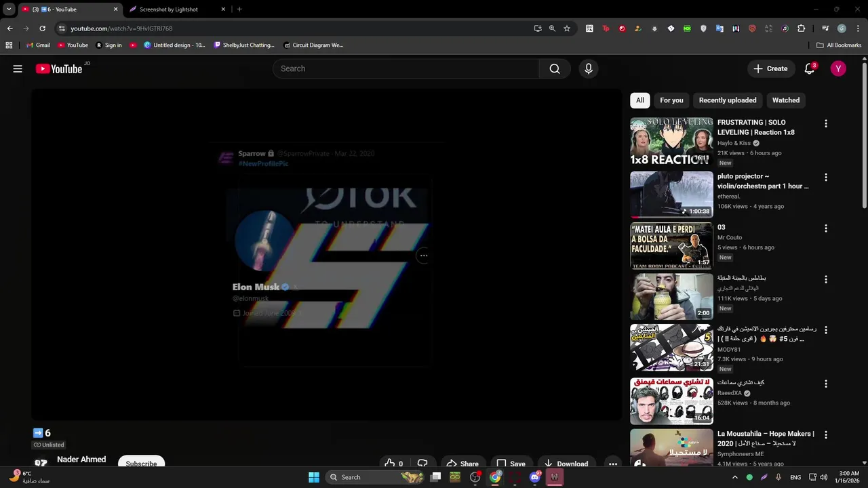Go to YouTube home via the logo
868x488 pixels.
[59, 68]
